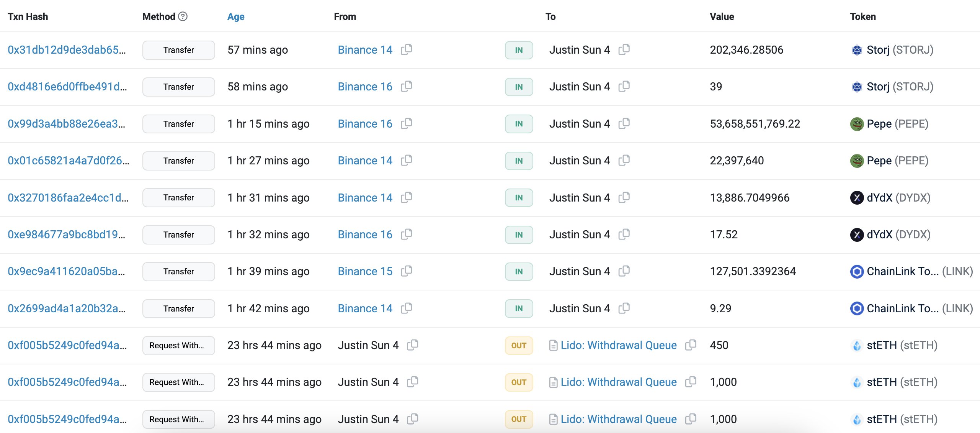Image resolution: width=980 pixels, height=433 pixels.
Task: Click the Pepe token icon in 53,658,551,769.22 row
Action: (x=857, y=124)
